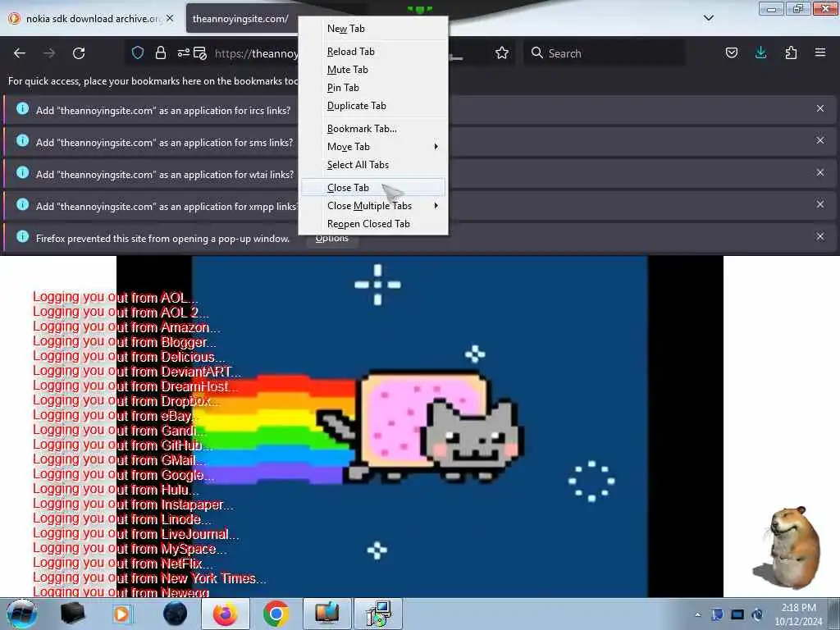Screen dimensions: 840x630
Task: Open the tracking protection shield icon
Action: 138,52
